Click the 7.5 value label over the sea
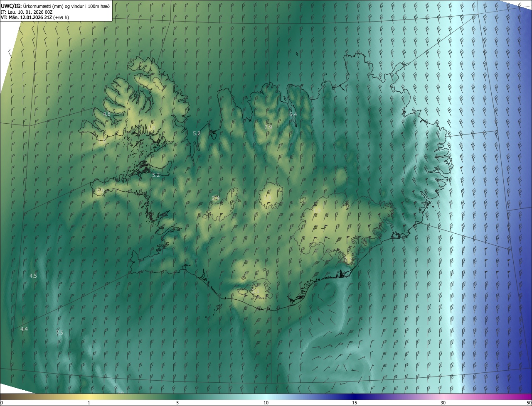The height and width of the screenshot is (406, 532). tap(59, 333)
